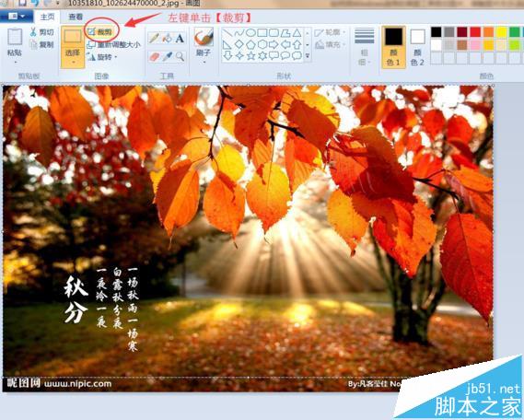Choose the Hexagon shape
This screenshot has width=524, height=420.
coord(262,44)
